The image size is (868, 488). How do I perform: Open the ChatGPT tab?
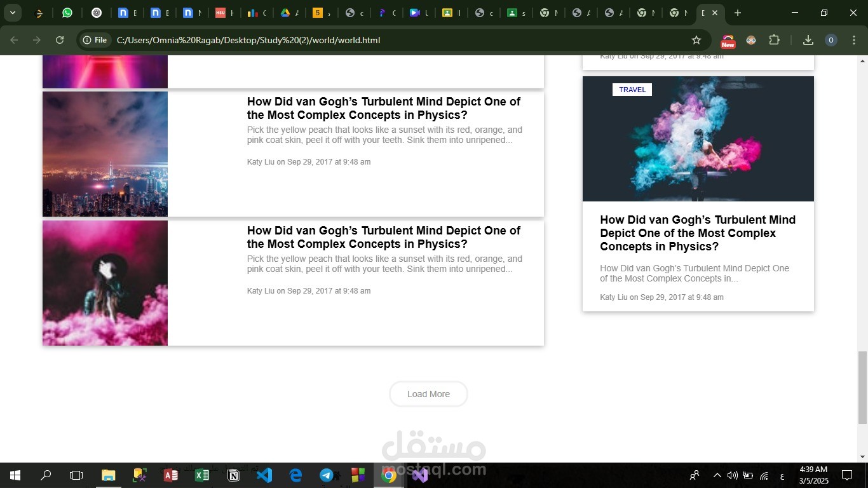click(x=97, y=13)
